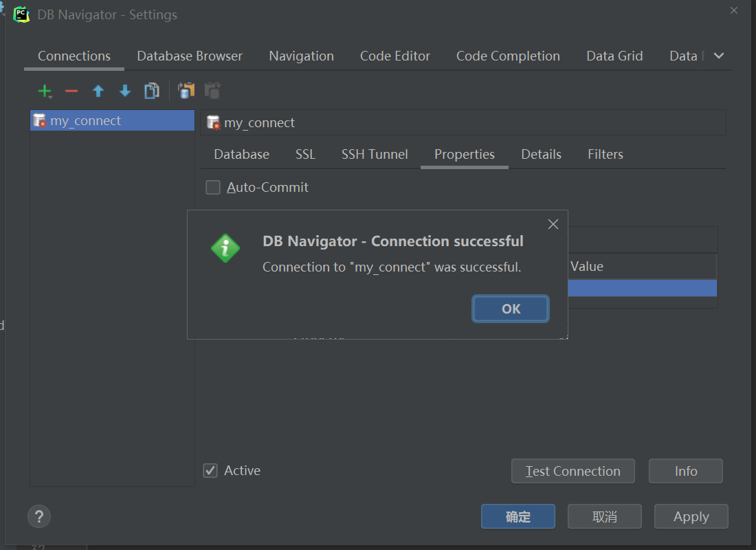Open the Code Editor tab
Viewport: 756px width, 550px height.
395,56
